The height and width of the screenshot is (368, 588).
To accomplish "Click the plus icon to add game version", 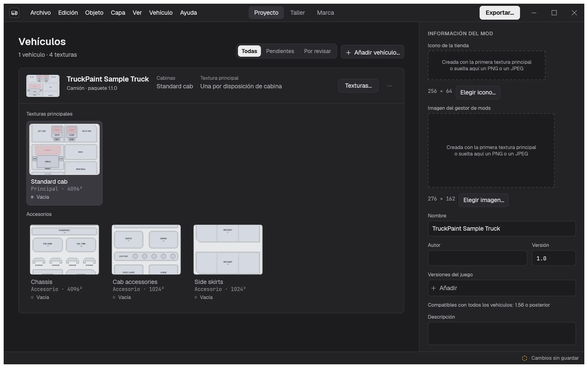I will (433, 288).
